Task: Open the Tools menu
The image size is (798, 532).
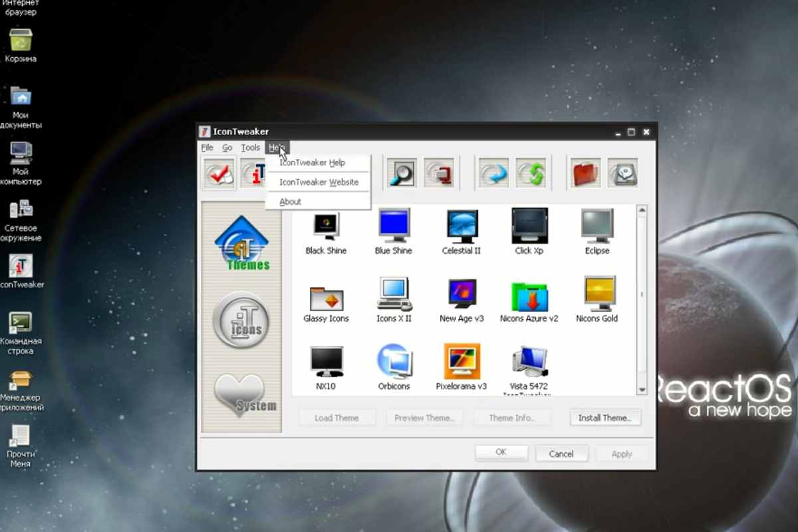Action: [251, 148]
